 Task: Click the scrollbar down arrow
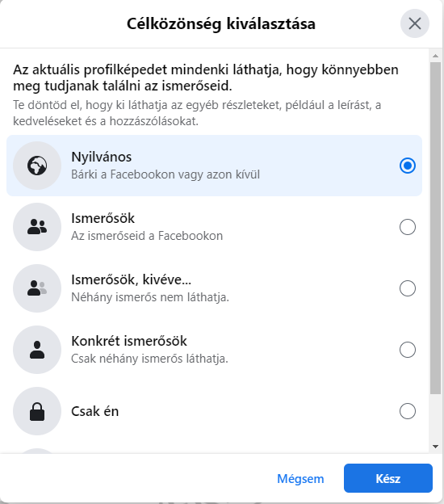click(x=436, y=447)
